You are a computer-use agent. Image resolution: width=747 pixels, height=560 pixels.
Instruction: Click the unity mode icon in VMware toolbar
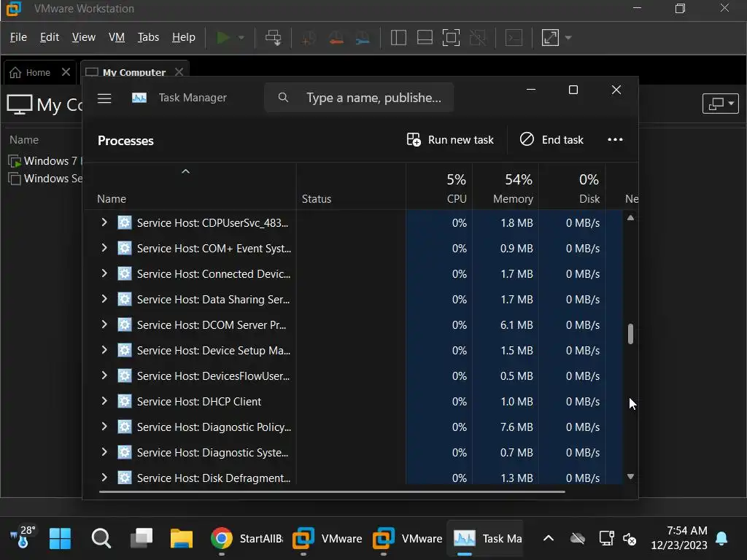click(477, 38)
